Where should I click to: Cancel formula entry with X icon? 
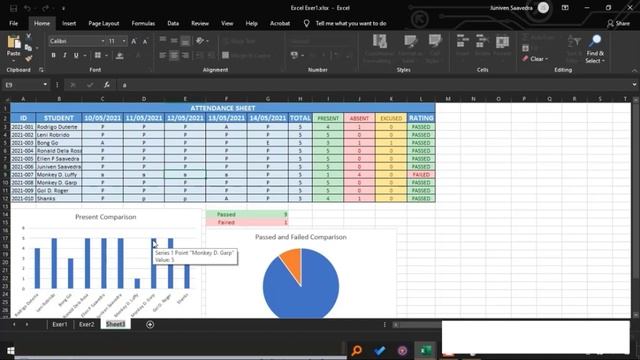click(x=73, y=85)
